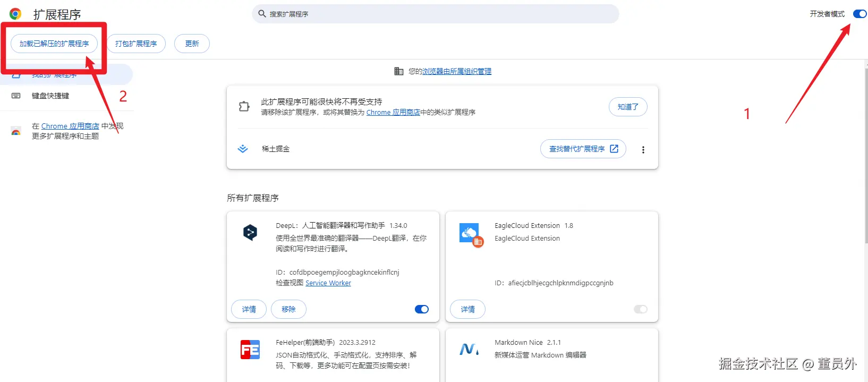Click the Chrome logo icon

[x=15, y=14]
